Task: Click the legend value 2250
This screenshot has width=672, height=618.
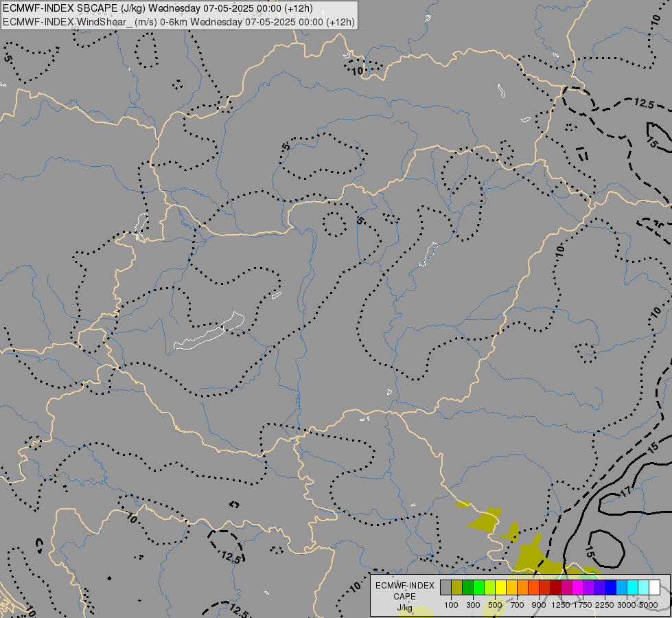Action: coord(605,605)
